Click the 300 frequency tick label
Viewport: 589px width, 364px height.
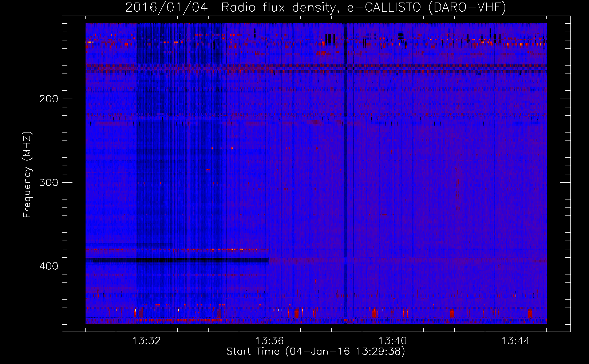49,182
